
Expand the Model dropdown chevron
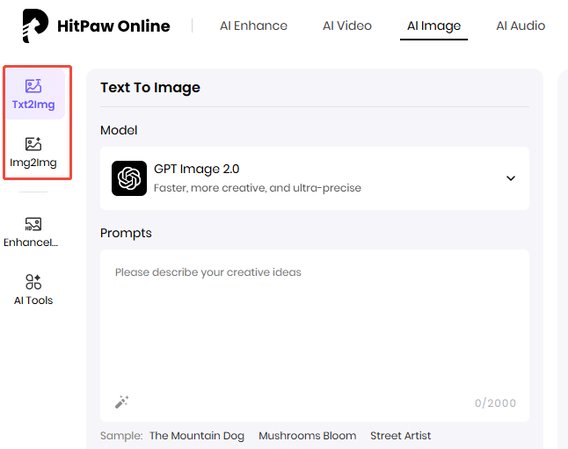click(510, 178)
